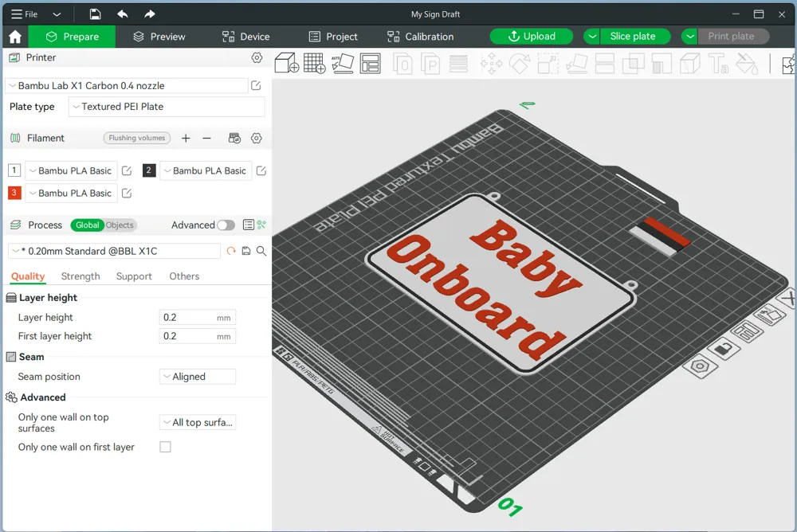Click the Auto orient icon

[x=343, y=64]
